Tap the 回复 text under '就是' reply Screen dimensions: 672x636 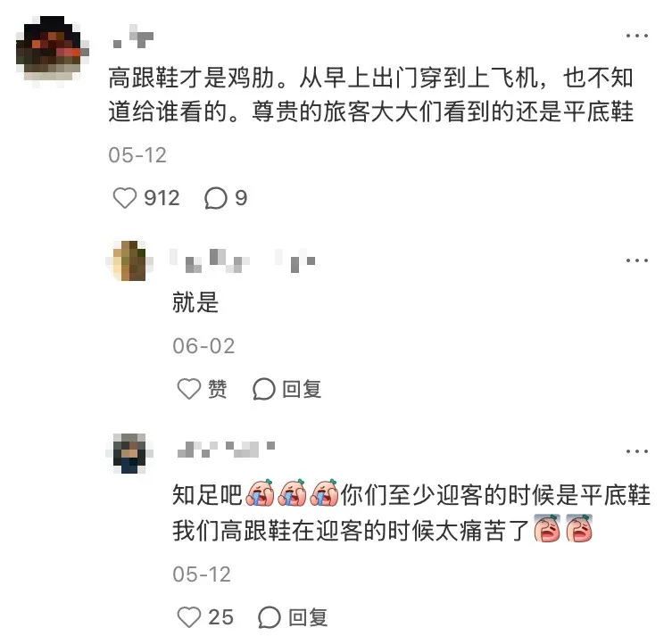[x=302, y=389]
